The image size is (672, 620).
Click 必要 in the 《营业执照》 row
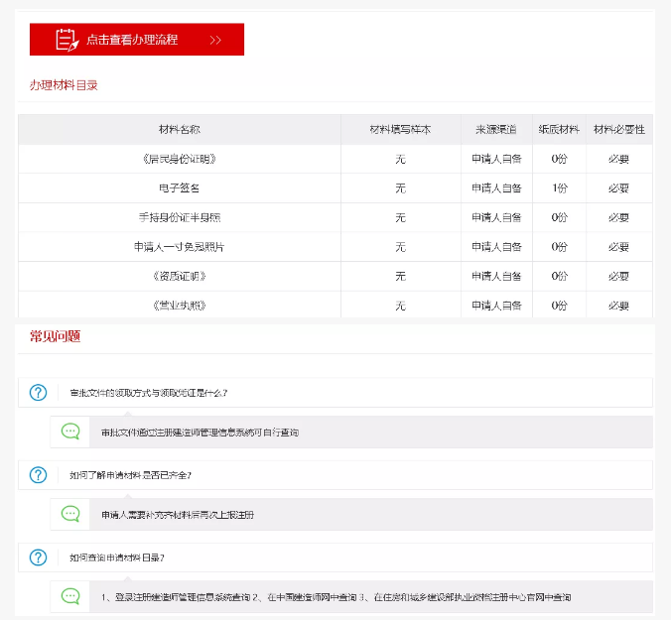click(x=618, y=306)
